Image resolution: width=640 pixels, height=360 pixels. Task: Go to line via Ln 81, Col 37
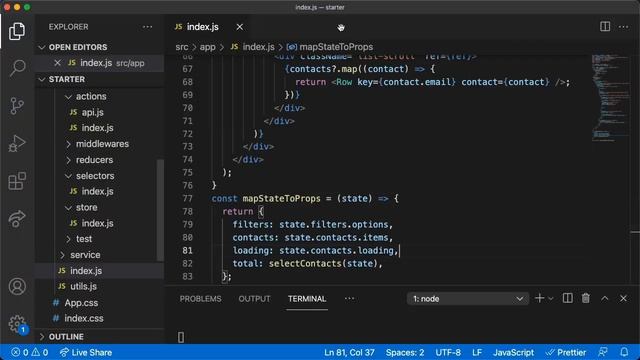pyautogui.click(x=349, y=352)
